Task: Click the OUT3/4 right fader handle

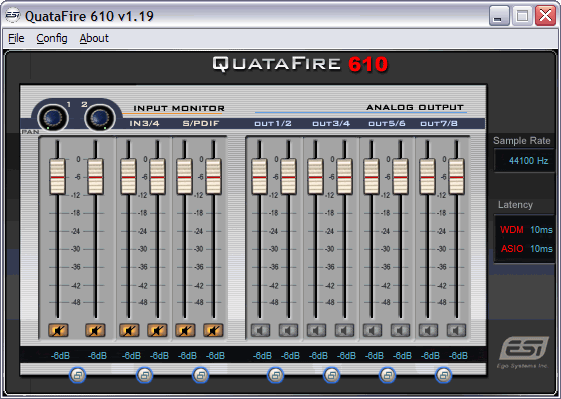Action: (345, 177)
